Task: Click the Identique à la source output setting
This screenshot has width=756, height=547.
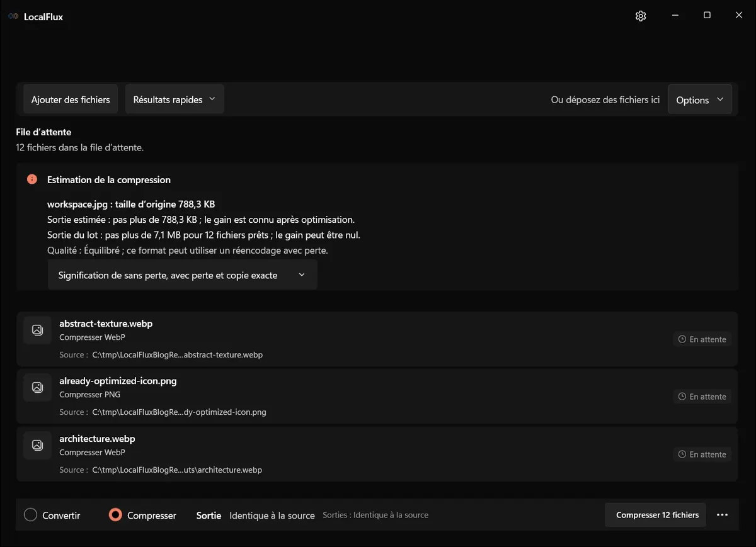Action: [272, 516]
